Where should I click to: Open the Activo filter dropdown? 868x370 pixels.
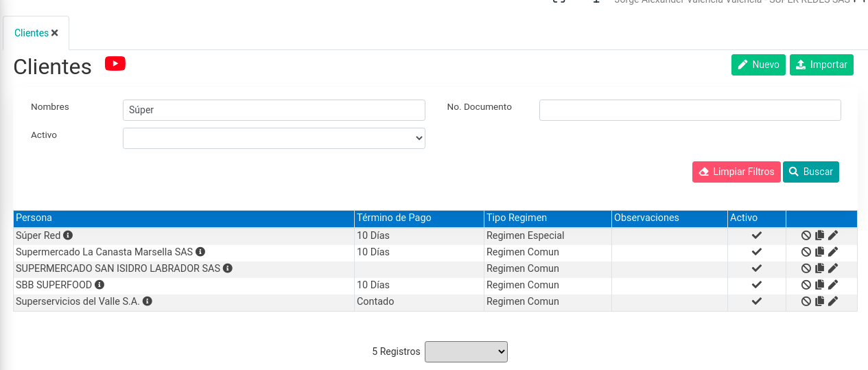[x=274, y=138]
